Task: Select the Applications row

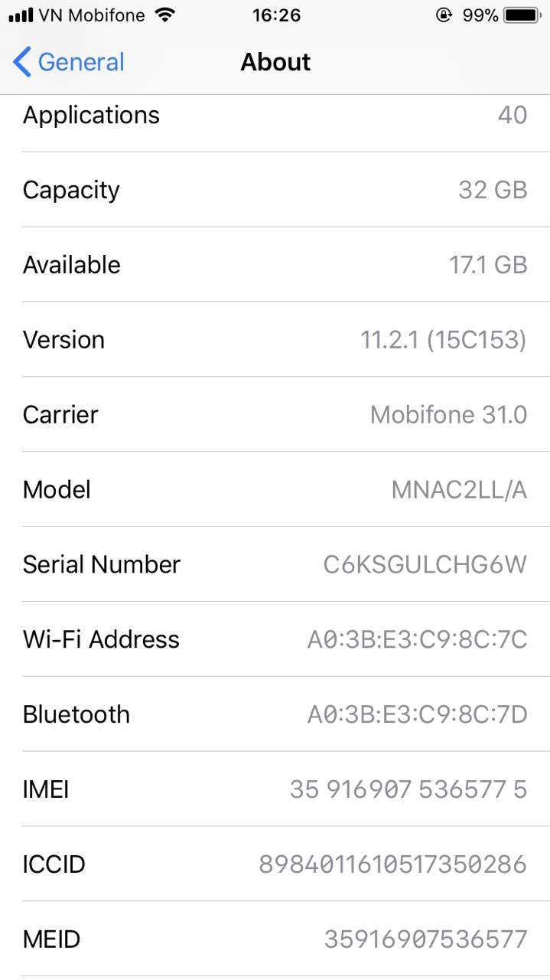Action: [x=275, y=115]
